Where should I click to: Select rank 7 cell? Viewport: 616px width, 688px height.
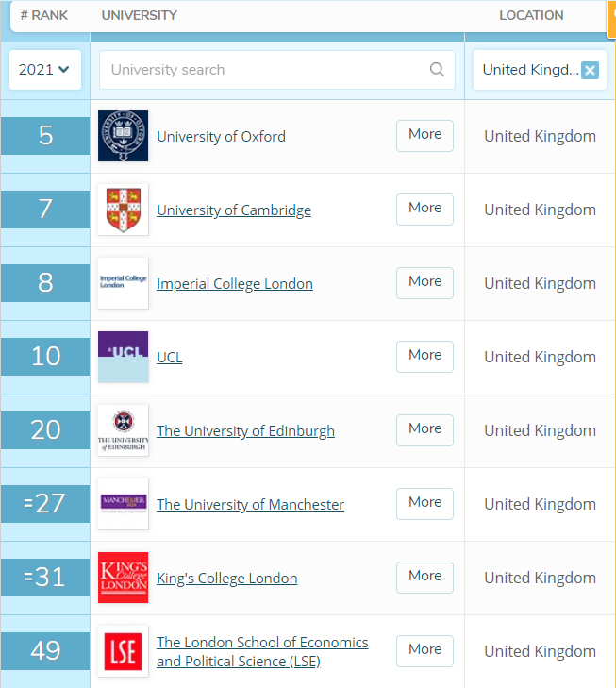pos(45,210)
